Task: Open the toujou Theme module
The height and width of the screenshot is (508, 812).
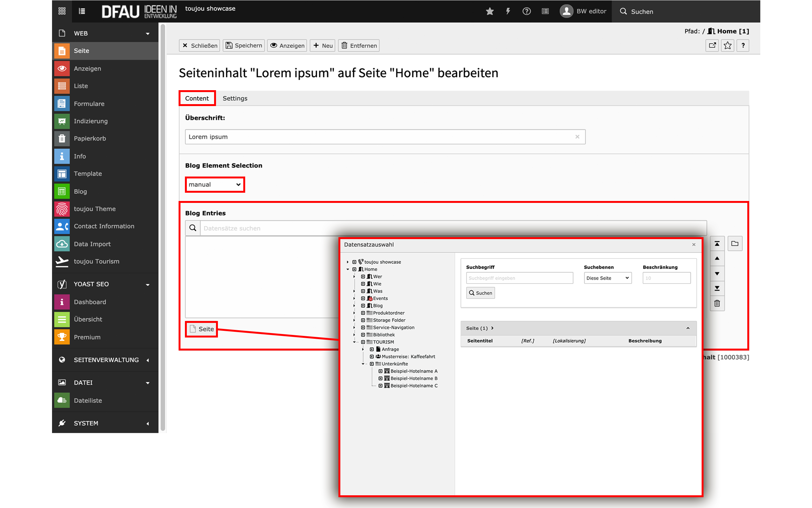Action: (105, 209)
